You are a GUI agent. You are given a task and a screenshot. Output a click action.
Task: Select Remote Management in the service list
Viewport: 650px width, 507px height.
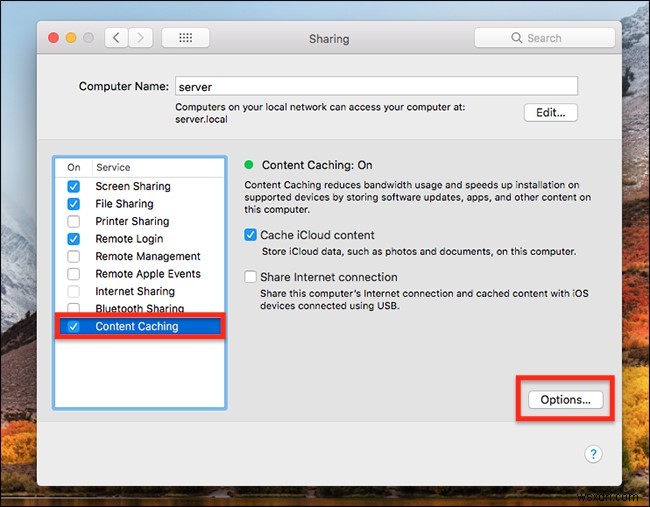tap(148, 256)
